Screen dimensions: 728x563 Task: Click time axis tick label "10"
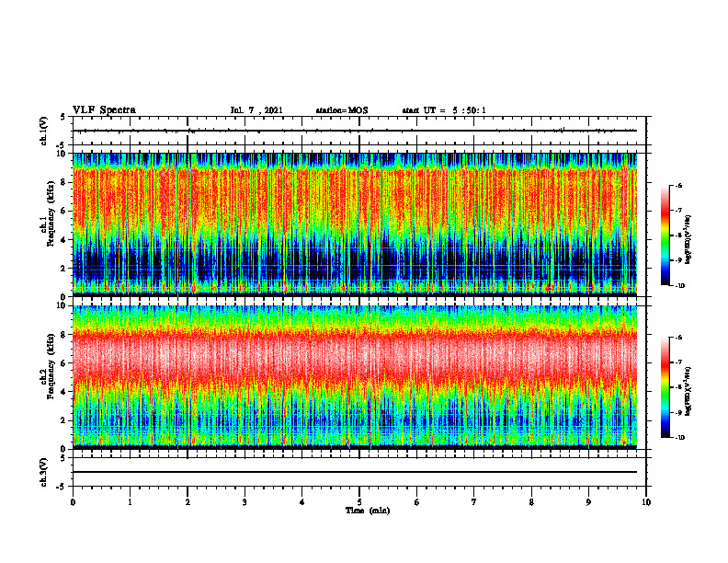pyautogui.click(x=646, y=502)
